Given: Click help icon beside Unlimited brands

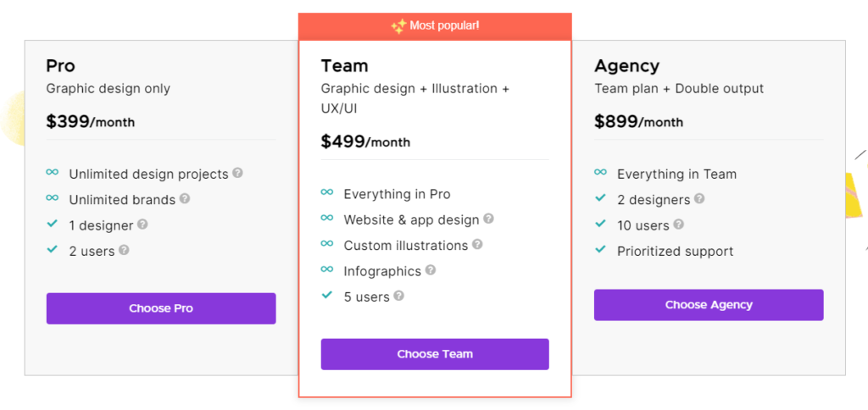Looking at the screenshot, I should coord(184,198).
